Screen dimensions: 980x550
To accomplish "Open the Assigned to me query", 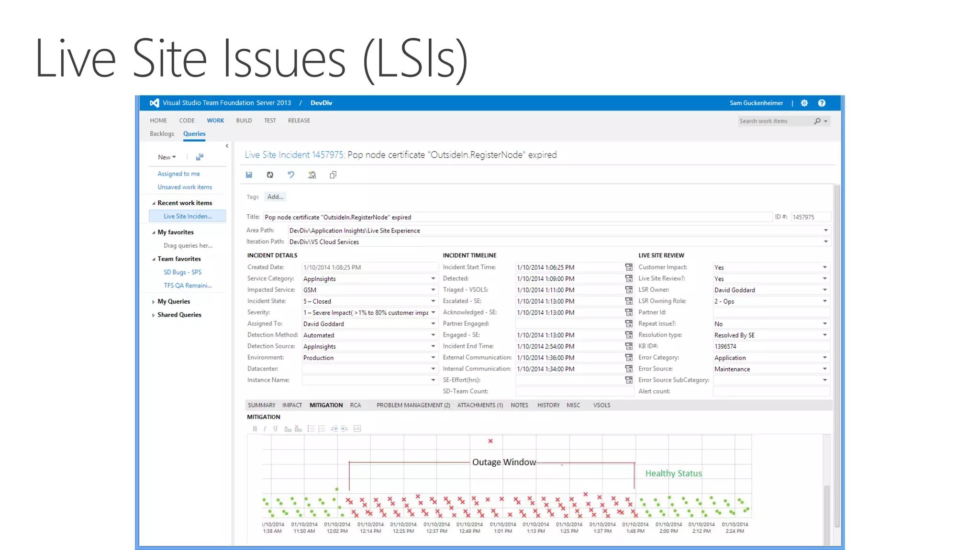I will [x=178, y=174].
